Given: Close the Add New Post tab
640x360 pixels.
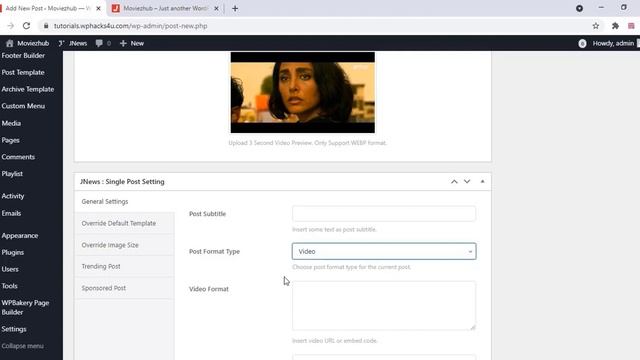Looking at the screenshot, I should tap(98, 8).
